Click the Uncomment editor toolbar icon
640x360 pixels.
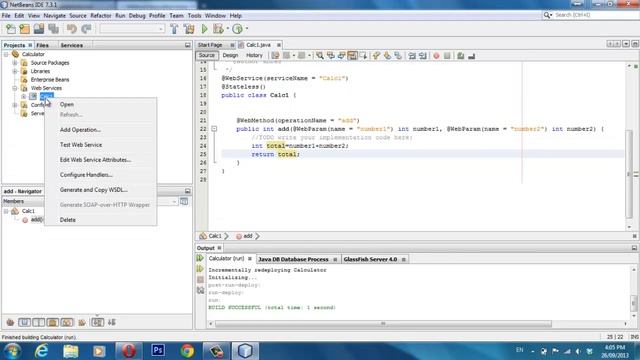(471, 56)
